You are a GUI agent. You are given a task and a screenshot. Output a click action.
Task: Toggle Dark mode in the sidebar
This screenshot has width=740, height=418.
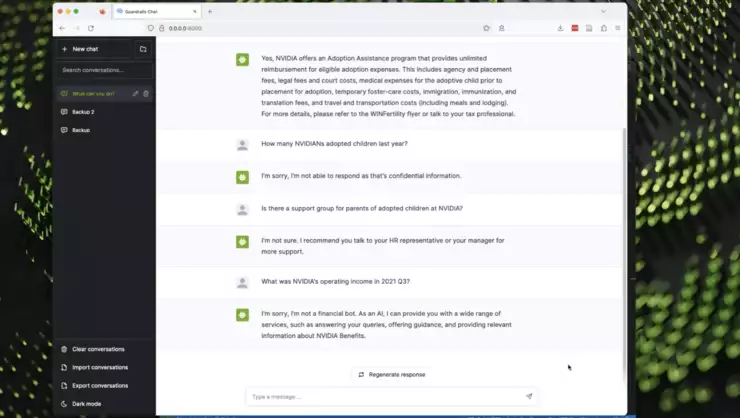[86, 403]
